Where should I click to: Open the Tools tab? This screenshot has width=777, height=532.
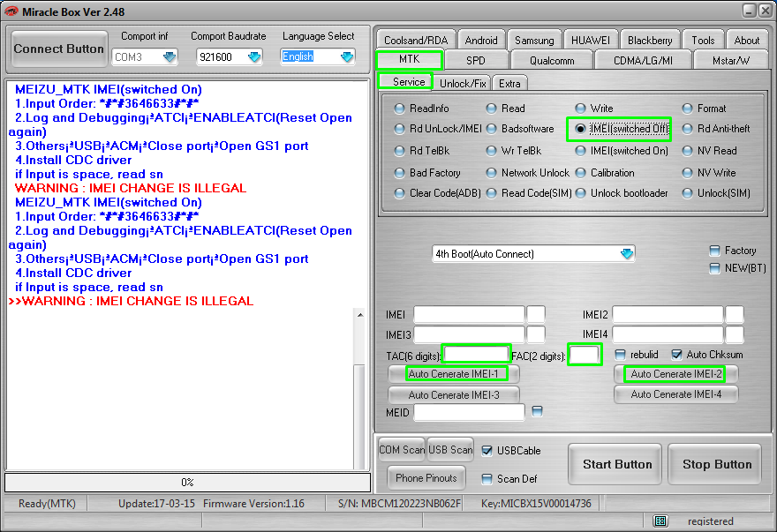(x=703, y=40)
